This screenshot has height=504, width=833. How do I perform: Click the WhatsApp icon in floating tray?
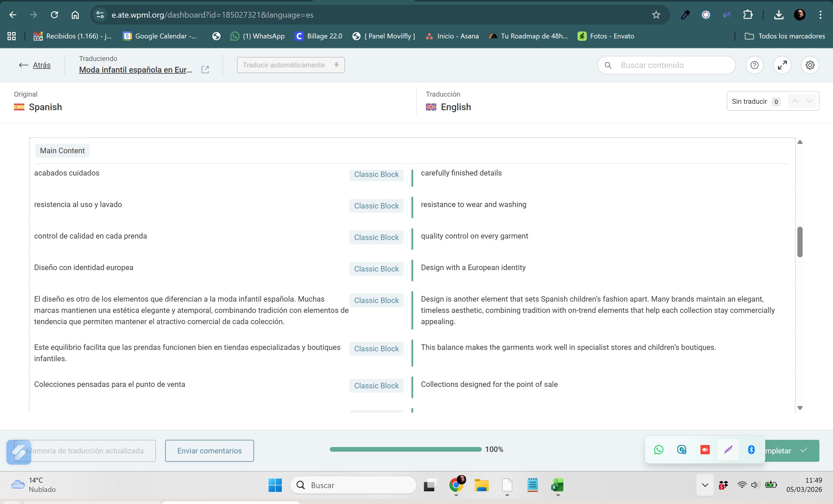click(x=658, y=450)
